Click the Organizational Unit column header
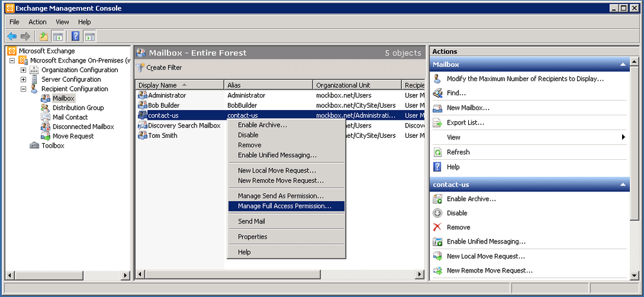644x297 pixels. point(357,85)
